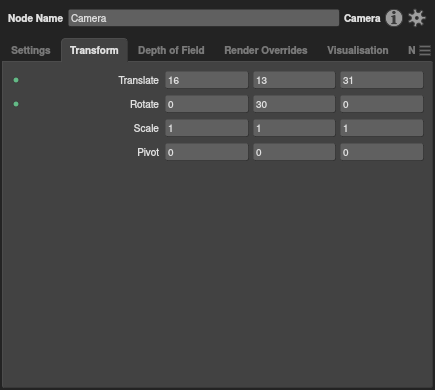Click the Translate X field showing 16
The width and height of the screenshot is (435, 390).
click(207, 80)
